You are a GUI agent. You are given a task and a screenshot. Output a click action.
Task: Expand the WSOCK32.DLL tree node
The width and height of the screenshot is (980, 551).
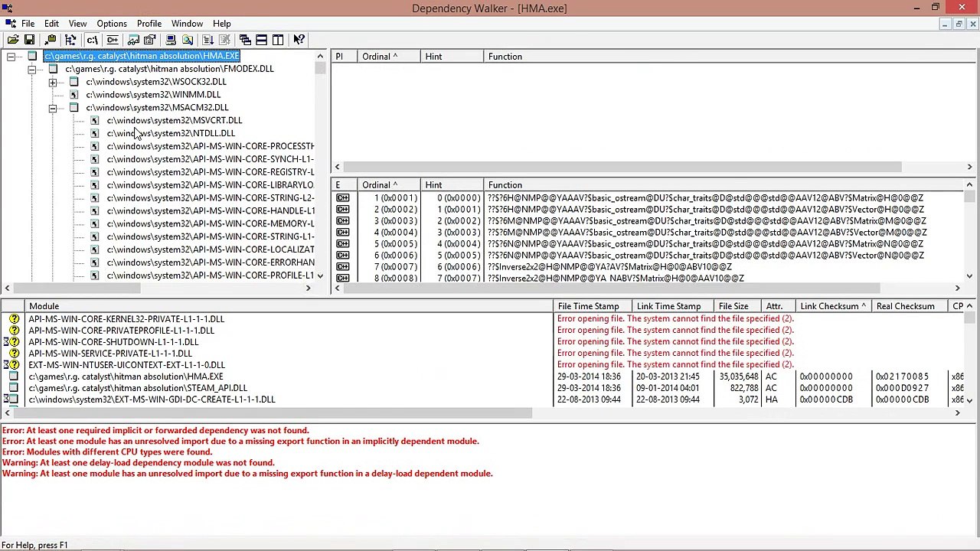(x=52, y=82)
